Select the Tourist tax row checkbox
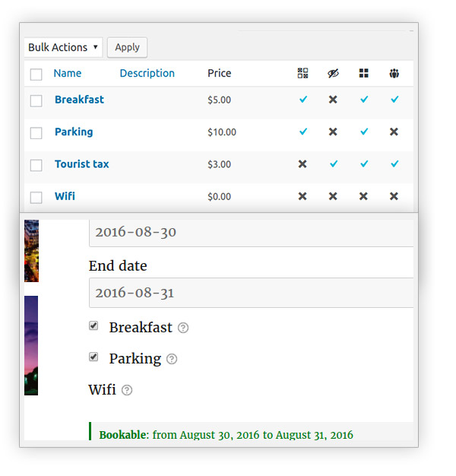 click(36, 166)
